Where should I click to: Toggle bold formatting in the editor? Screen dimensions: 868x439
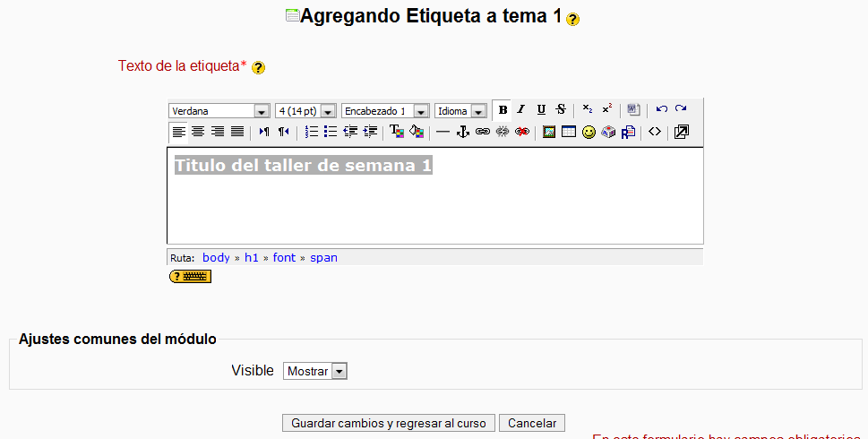pos(503,110)
